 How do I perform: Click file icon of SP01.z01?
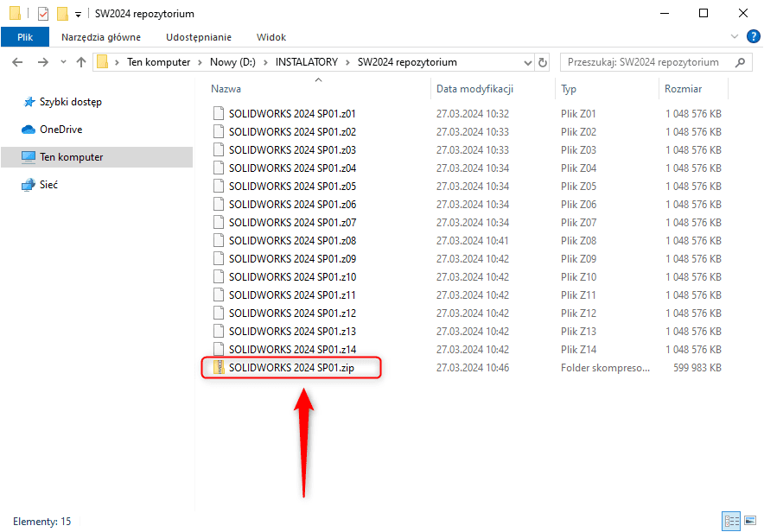click(x=219, y=113)
